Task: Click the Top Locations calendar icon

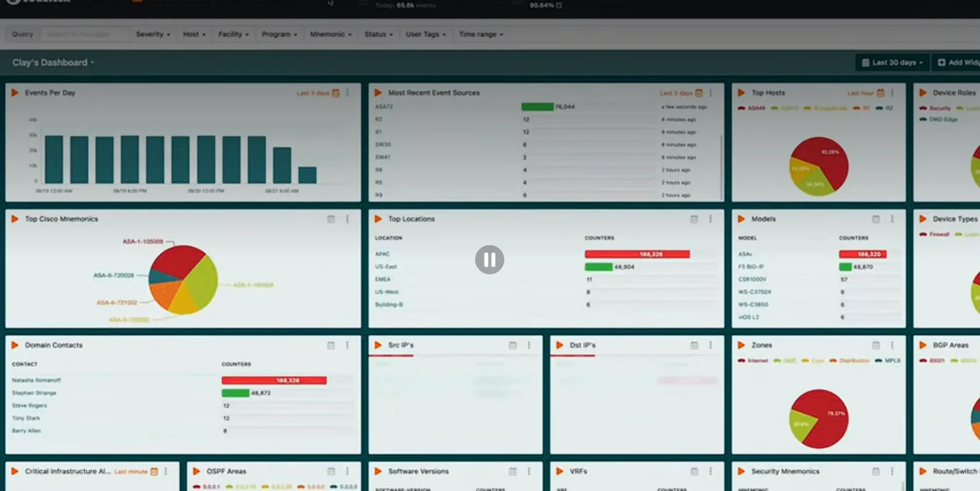Action: (694, 219)
